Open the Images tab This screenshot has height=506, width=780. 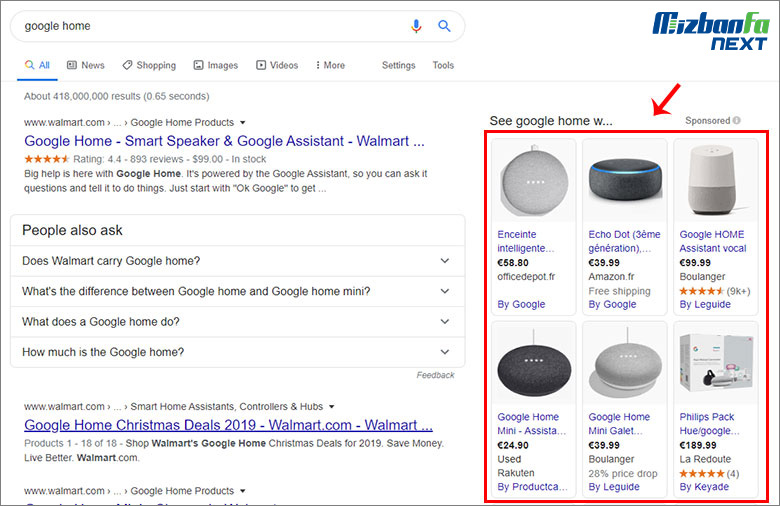coord(215,65)
